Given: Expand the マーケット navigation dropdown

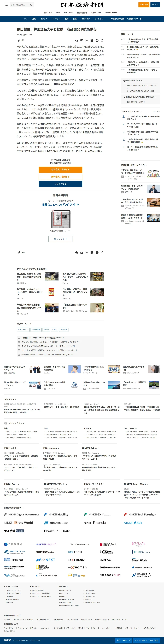Looking at the screenshot, I should click(57, 19).
